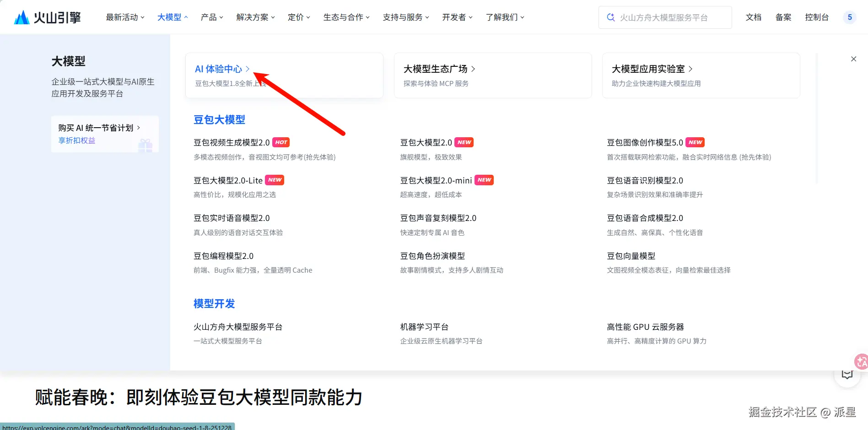868x430 pixels.
Task: Go to the 控制台 console
Action: tap(817, 17)
